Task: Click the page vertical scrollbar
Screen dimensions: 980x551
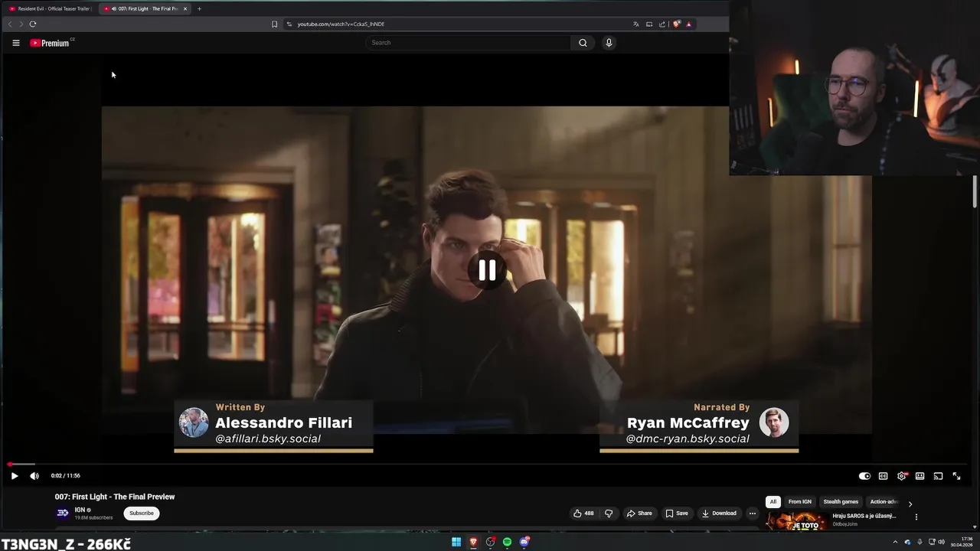Action: click(975, 191)
